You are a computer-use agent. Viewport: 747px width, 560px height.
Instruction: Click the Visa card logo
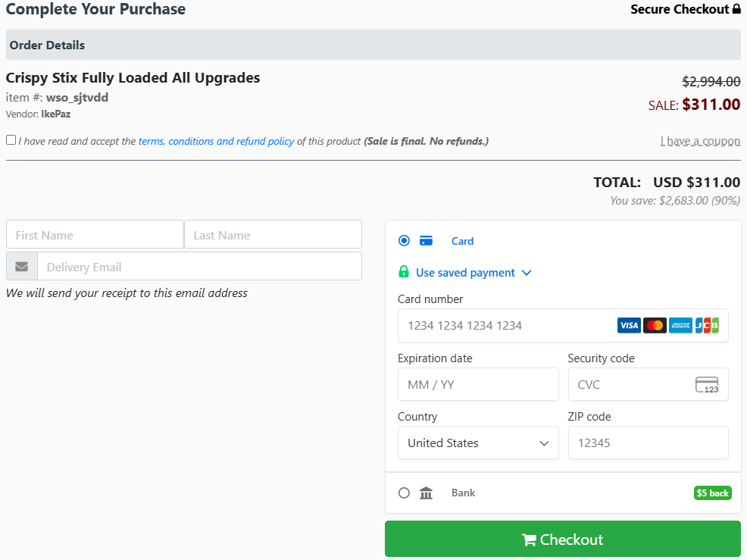[x=629, y=326]
